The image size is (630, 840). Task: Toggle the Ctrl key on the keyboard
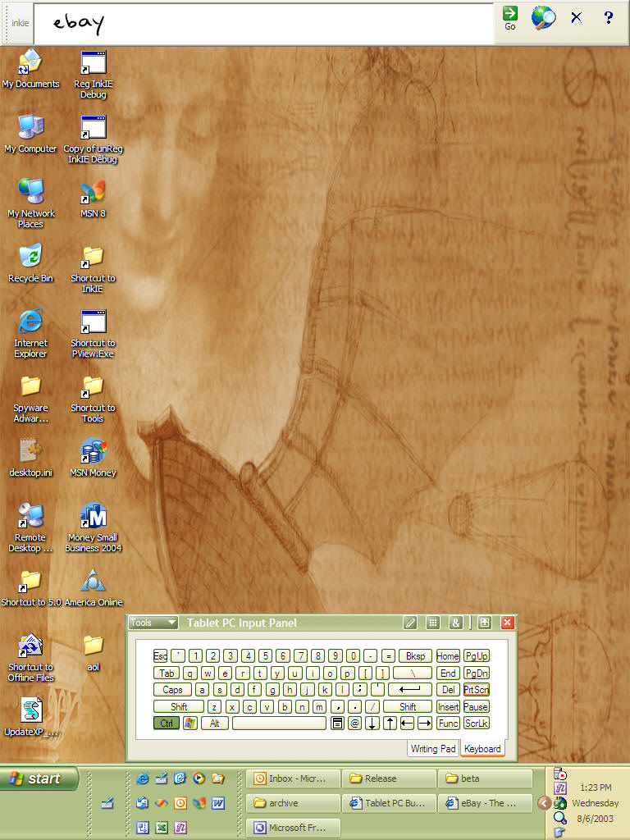pos(167,724)
